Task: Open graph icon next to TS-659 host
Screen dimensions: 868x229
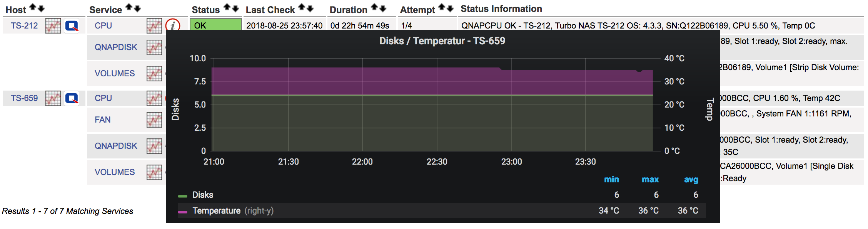Action: pyautogui.click(x=53, y=98)
